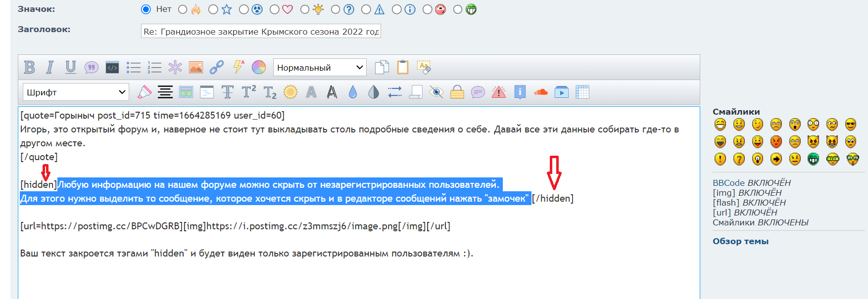The width and height of the screenshot is (868, 299).
Task: Insert the exclamation mark smiley
Action: [x=720, y=159]
